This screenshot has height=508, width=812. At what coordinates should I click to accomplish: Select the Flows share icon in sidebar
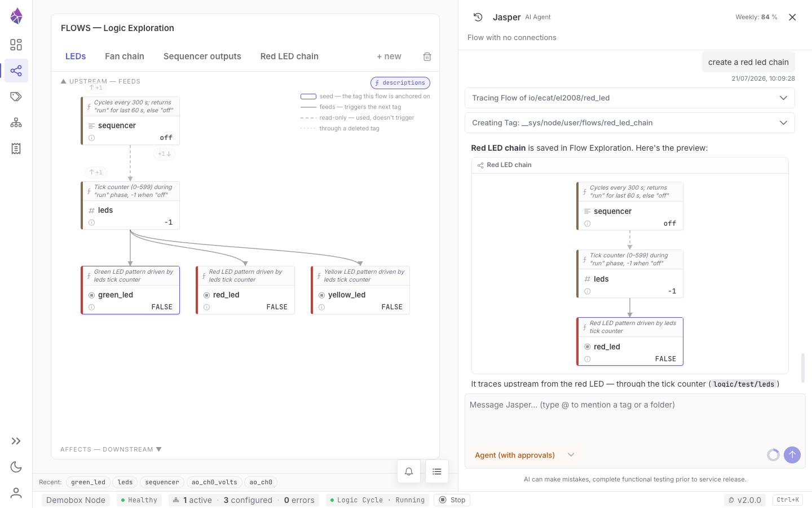coord(16,71)
